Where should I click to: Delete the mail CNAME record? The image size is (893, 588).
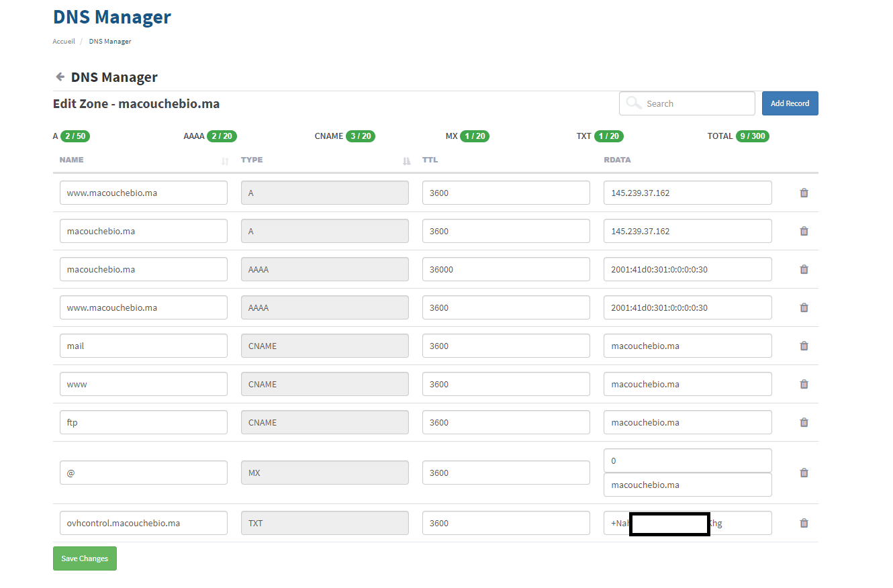click(x=804, y=346)
